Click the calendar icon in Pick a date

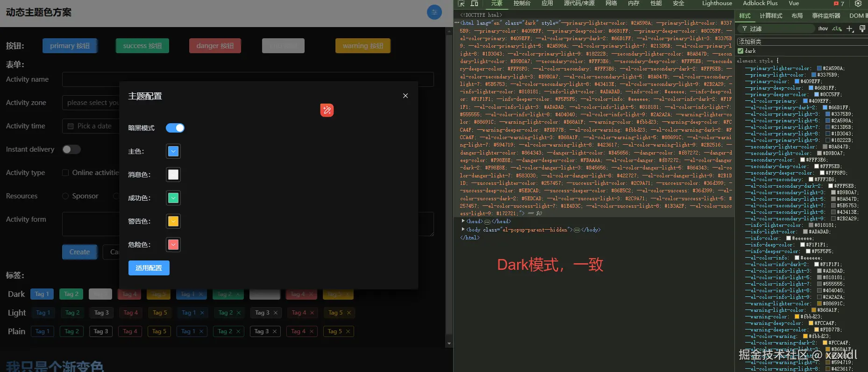point(71,126)
